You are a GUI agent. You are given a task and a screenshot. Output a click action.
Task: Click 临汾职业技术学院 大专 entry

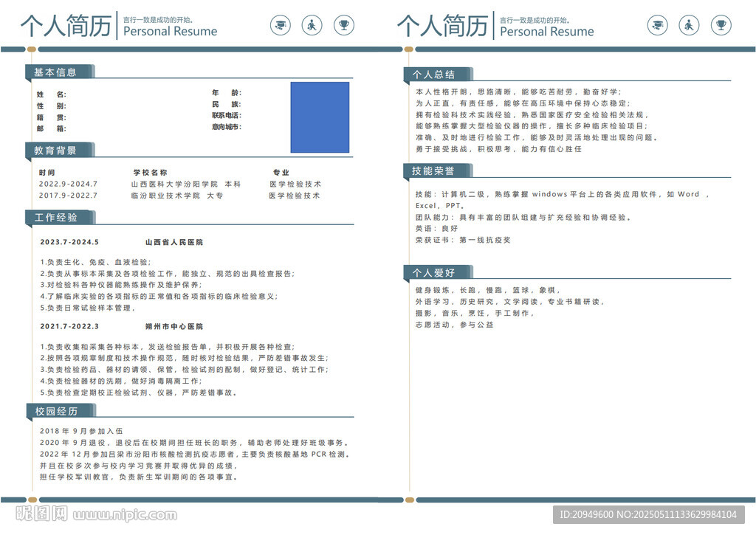[x=177, y=196]
